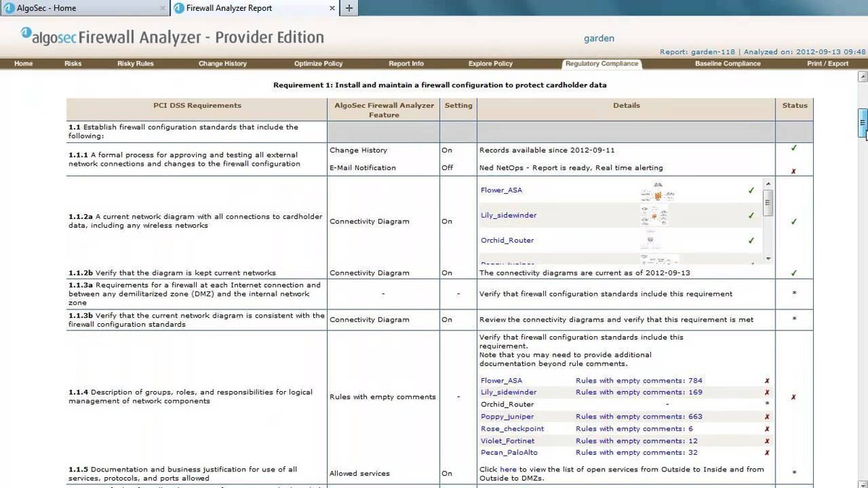This screenshot has width=868, height=488.
Task: Open the Baseline Compliance page
Action: (728, 64)
